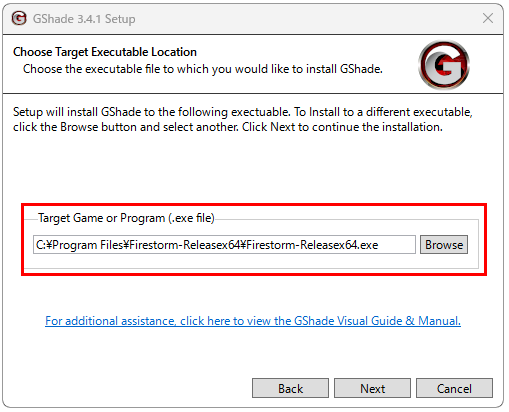
Task: Click the 'GShade 3.4.1 Setup' window title
Action: point(84,19)
